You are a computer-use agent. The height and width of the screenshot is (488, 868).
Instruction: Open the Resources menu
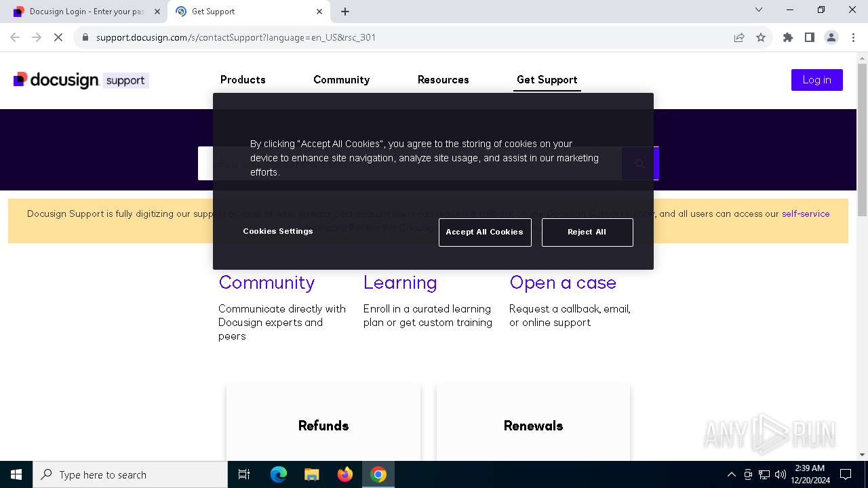pyautogui.click(x=443, y=79)
